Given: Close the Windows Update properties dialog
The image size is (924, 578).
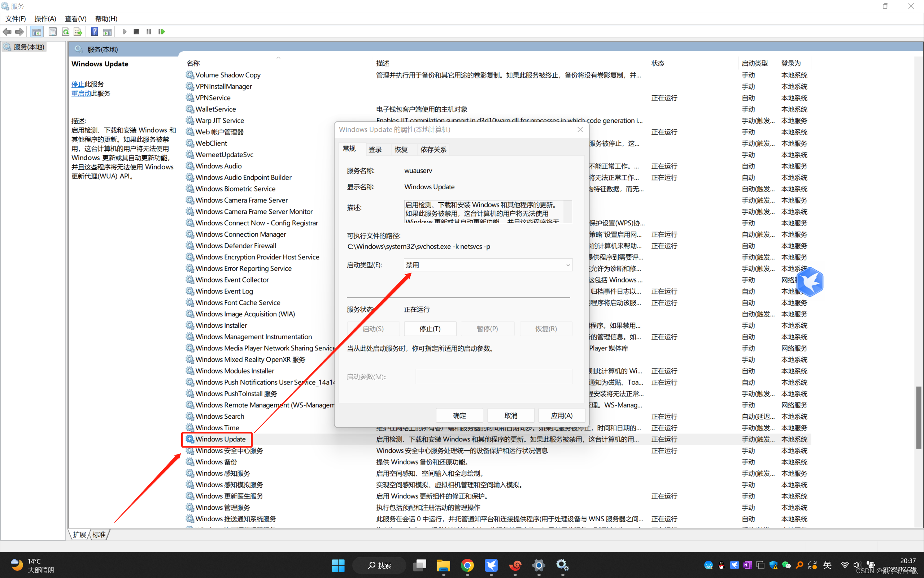Looking at the screenshot, I should (580, 130).
